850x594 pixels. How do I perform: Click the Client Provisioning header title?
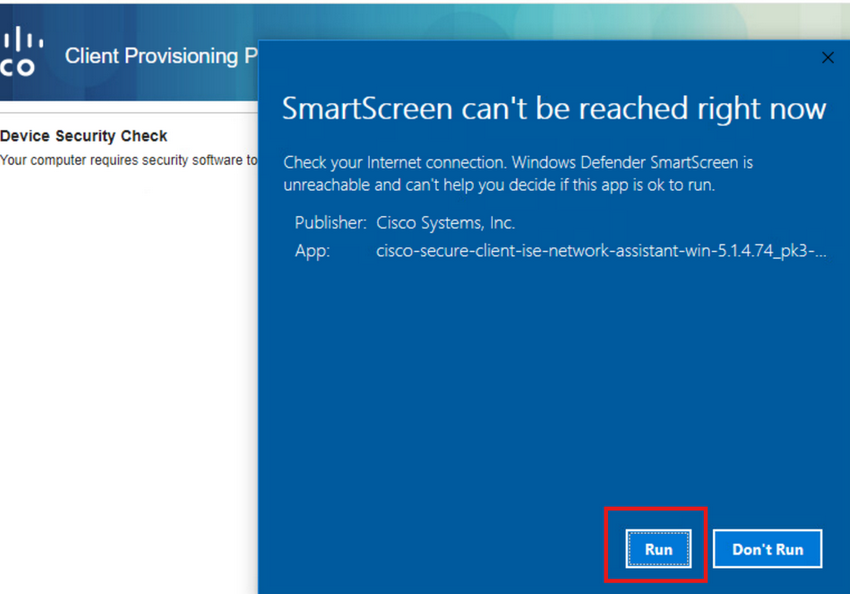[x=161, y=56]
